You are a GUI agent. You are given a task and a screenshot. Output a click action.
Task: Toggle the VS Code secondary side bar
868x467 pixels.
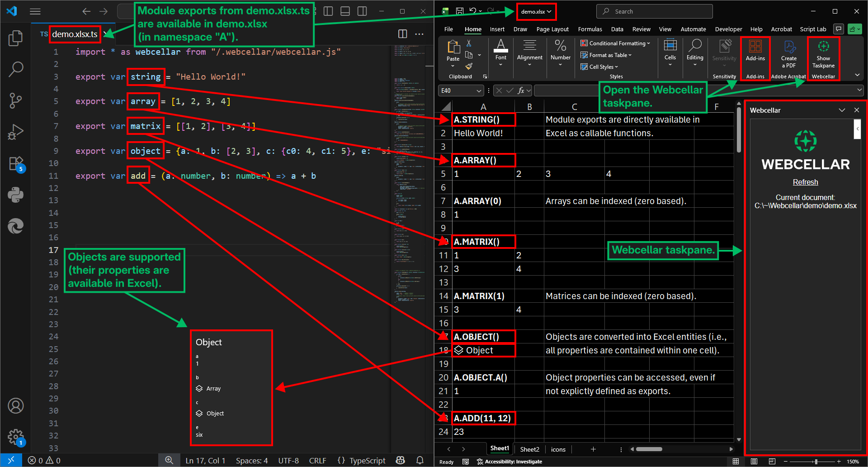pyautogui.click(x=362, y=11)
